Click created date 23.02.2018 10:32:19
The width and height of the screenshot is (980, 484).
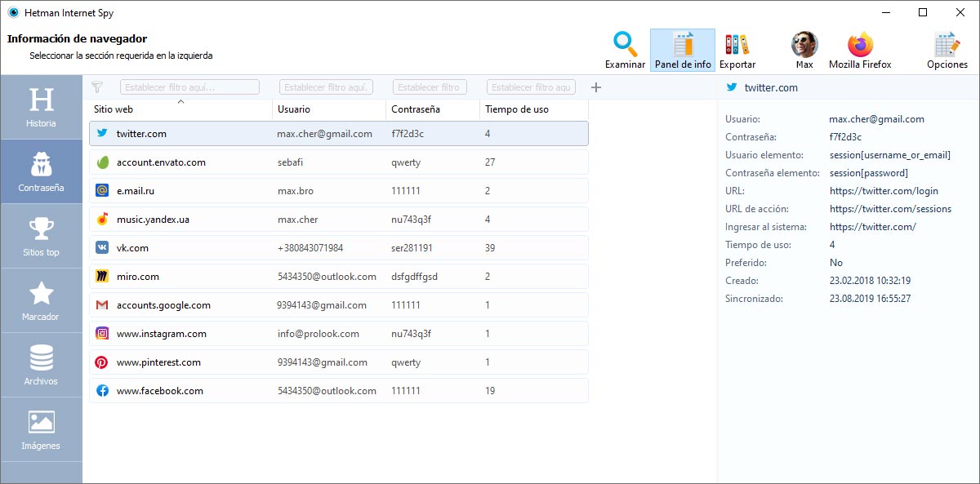click(870, 281)
